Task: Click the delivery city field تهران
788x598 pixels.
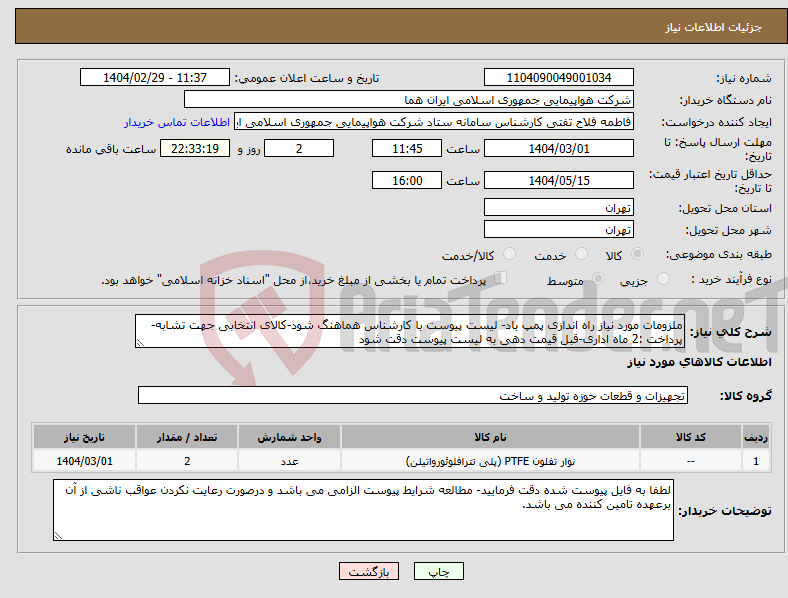Action: click(558, 229)
